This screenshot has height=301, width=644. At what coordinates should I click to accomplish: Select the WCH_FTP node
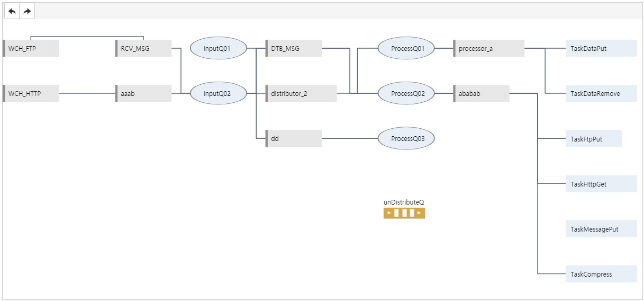(31, 48)
